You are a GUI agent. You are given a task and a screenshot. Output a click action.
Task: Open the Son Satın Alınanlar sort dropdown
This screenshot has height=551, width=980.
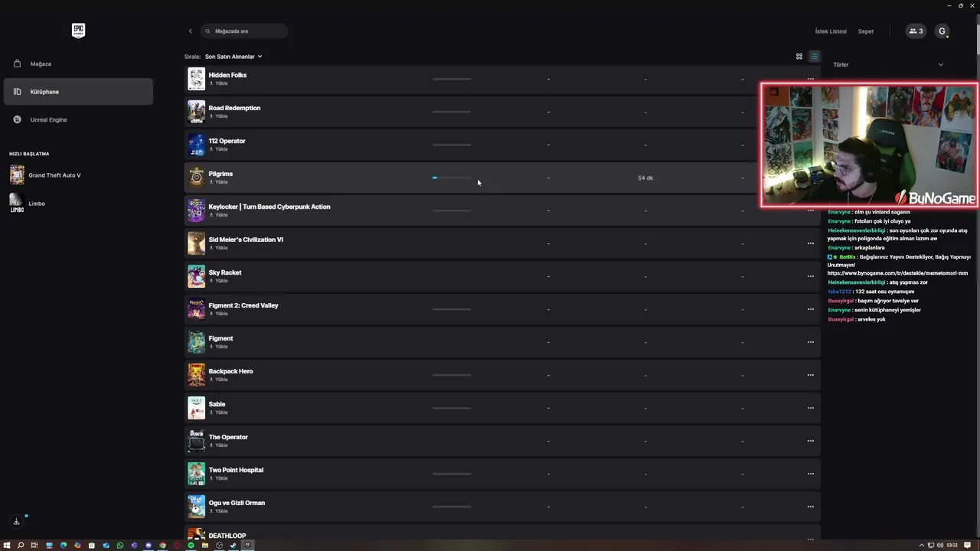(234, 57)
